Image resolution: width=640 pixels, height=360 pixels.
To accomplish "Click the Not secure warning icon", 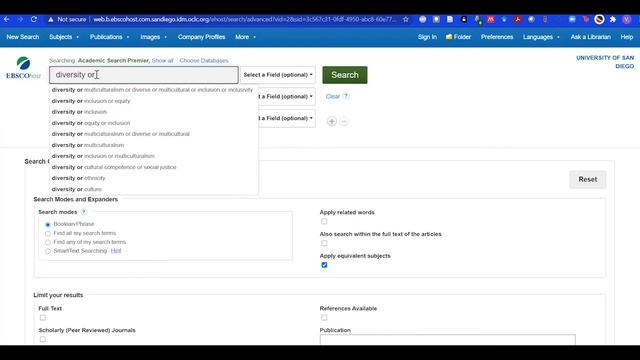I will [51, 19].
